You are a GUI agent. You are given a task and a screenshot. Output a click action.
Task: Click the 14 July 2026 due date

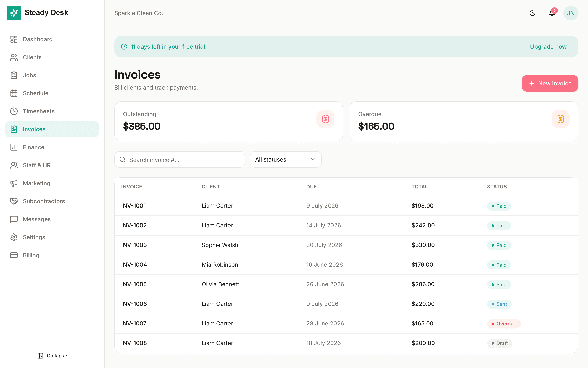(323, 225)
